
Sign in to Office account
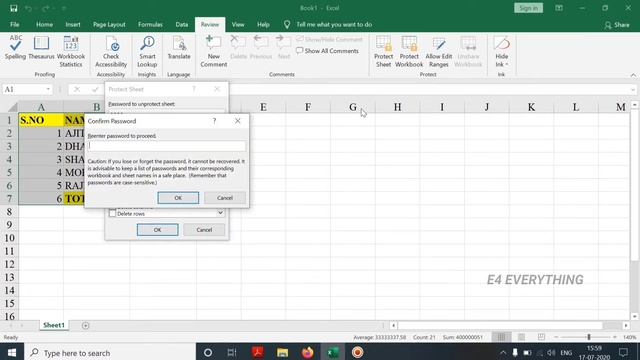528,8
